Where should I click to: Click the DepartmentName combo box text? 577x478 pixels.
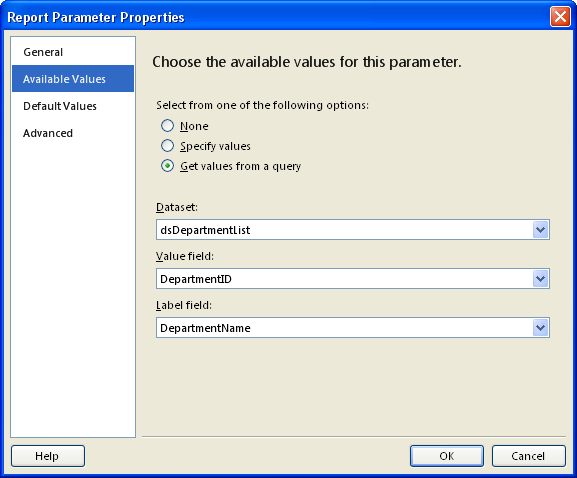pos(205,328)
